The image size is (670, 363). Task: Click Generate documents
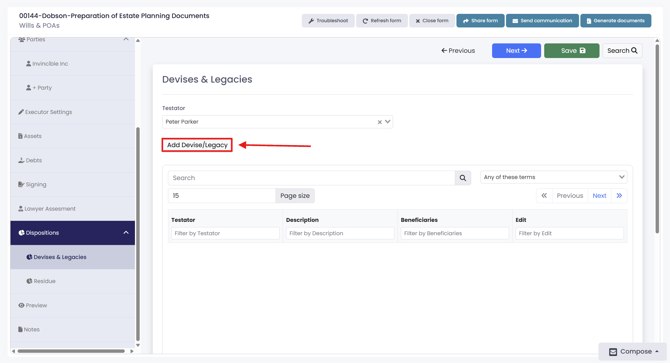pyautogui.click(x=616, y=20)
